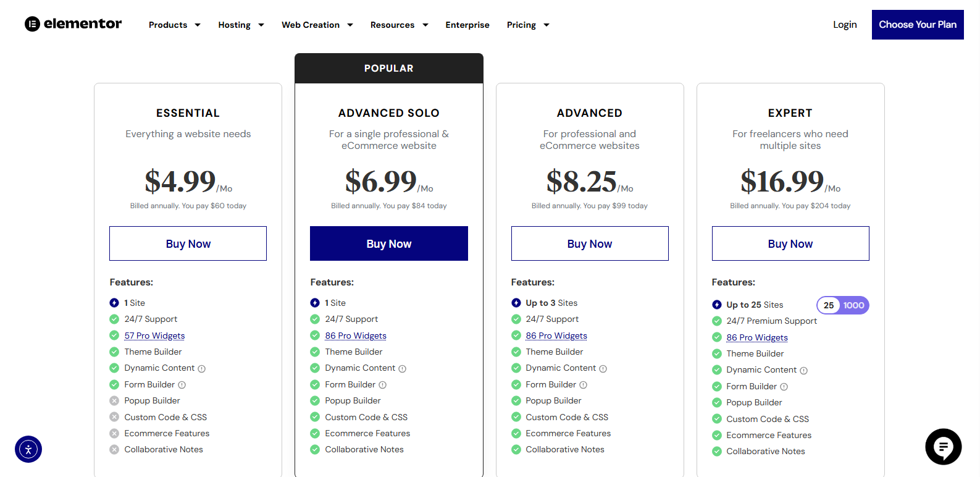This screenshot has height=477, width=980.
Task: Click 'Billed annually. You pay $99 today' text
Action: [590, 206]
